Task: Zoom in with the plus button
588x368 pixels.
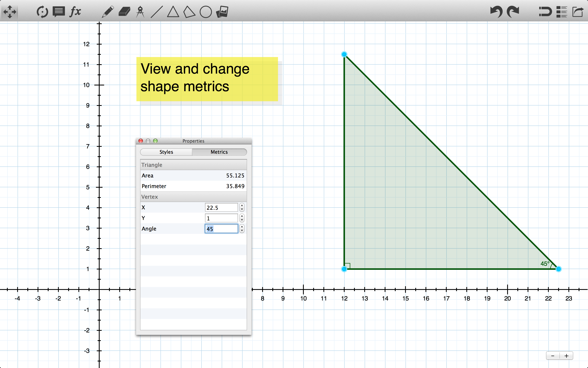Action: pyautogui.click(x=566, y=356)
